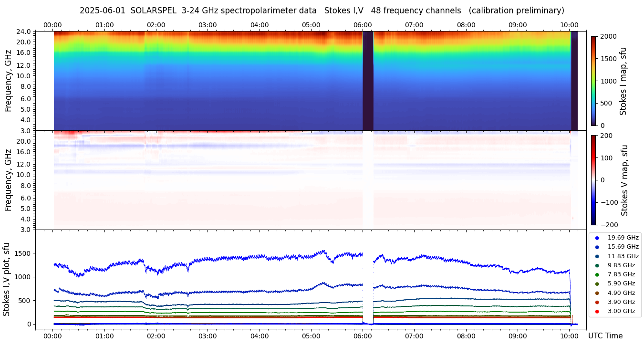Click the data gap at 06:00 in Stokes I map
Image resolution: width=644 pixels, height=346 pixels.
[x=368, y=81]
